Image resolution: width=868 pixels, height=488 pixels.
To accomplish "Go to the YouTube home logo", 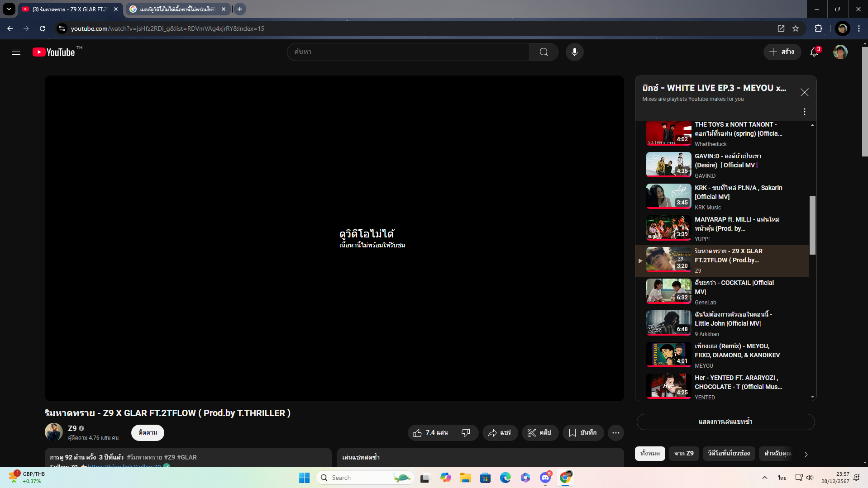I will 54,52.
